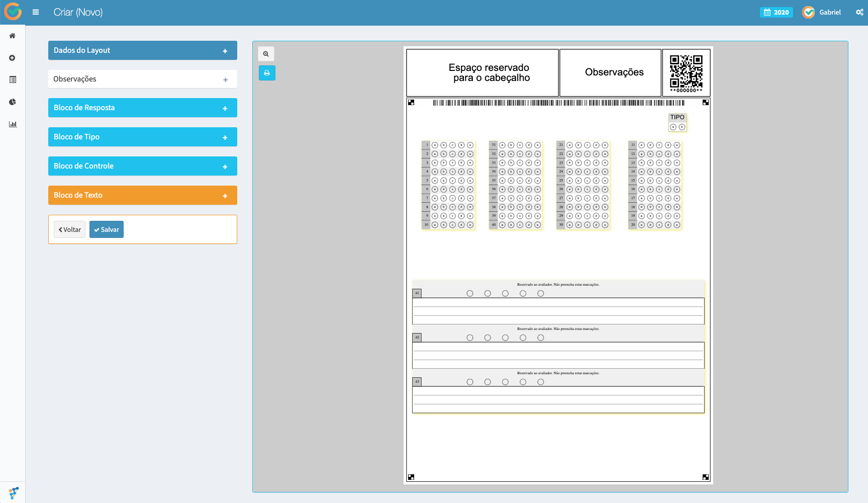The height and width of the screenshot is (503, 868).
Task: Click the Salvar button
Action: coord(107,229)
